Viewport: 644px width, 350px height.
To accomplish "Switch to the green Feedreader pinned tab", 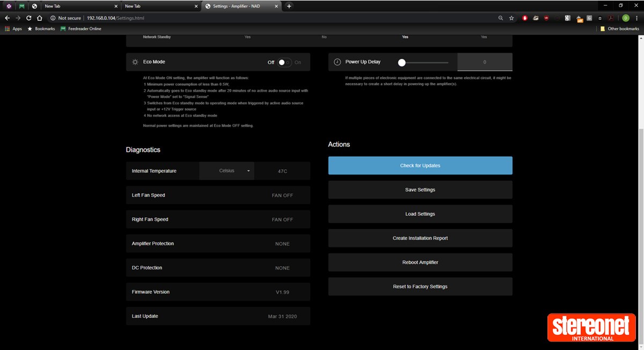I will pyautogui.click(x=21, y=6).
